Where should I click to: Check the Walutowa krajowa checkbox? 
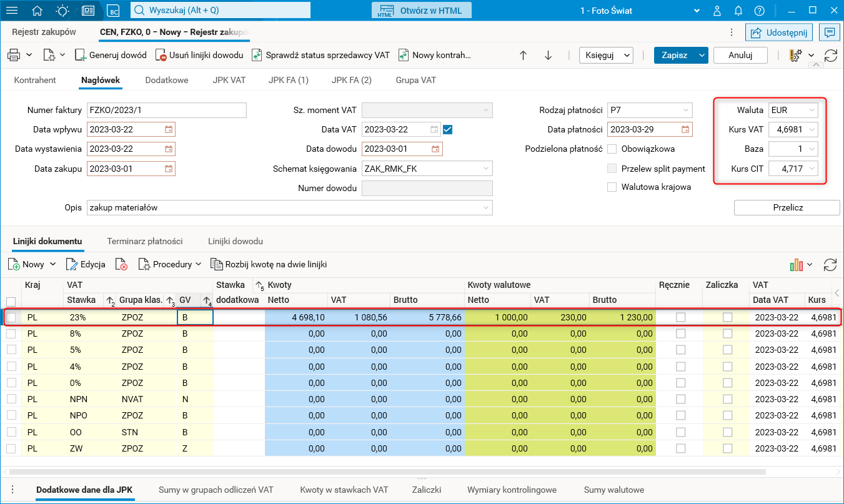[x=612, y=187]
